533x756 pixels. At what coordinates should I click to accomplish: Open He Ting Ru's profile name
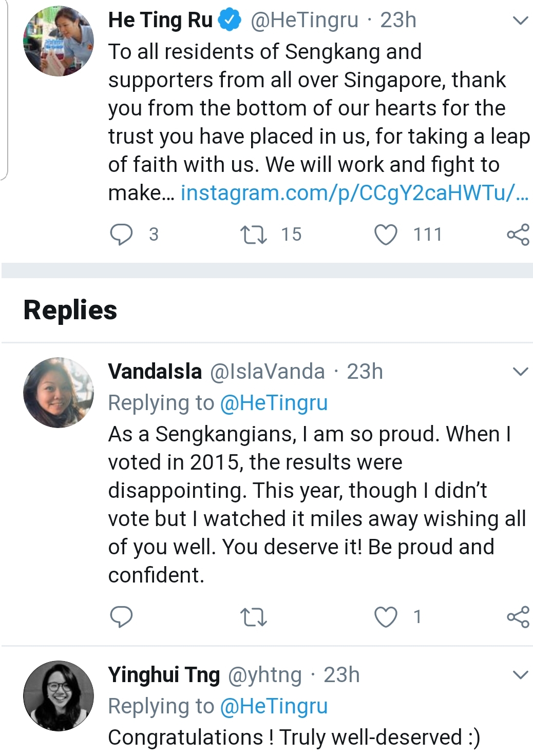(160, 21)
